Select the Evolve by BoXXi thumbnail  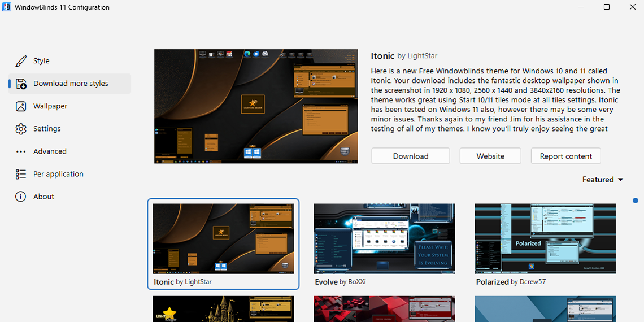pos(385,238)
